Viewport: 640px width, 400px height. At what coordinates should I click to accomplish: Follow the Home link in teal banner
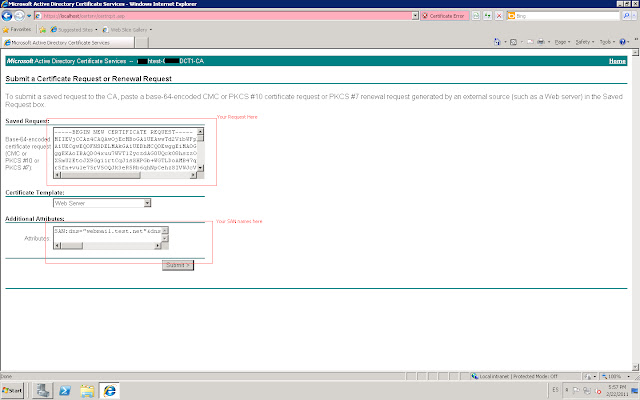click(617, 61)
